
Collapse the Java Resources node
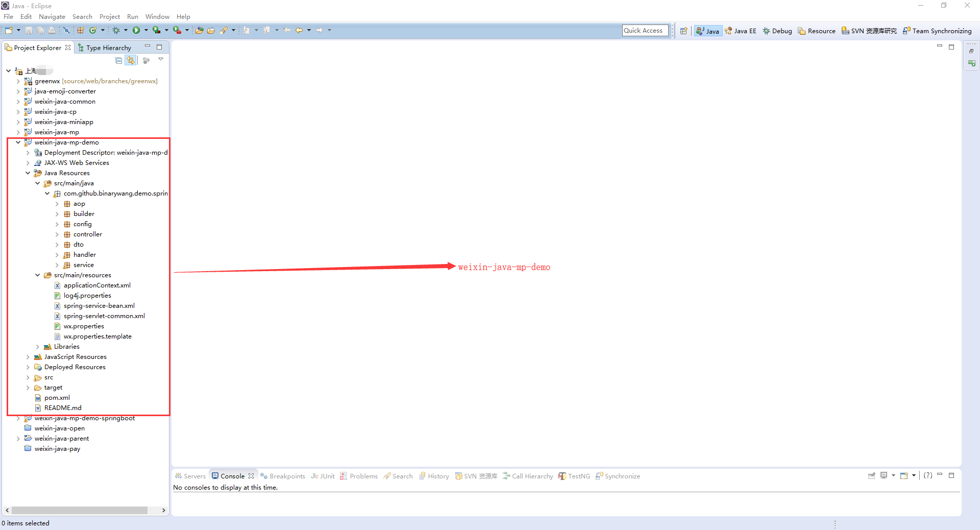click(x=28, y=173)
